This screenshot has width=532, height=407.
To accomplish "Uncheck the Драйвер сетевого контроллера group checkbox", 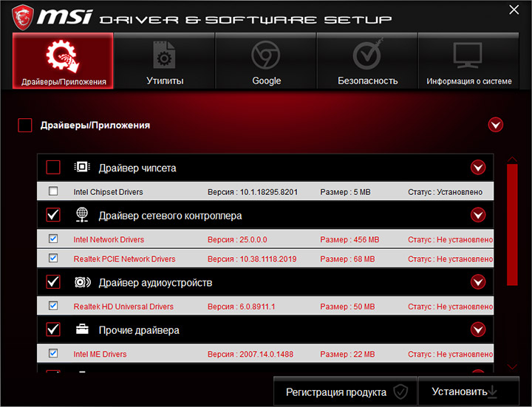I will (53, 215).
